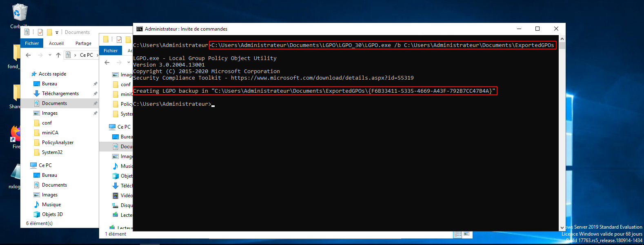644x245 pixels.
Task: Click the chevron after Ce PC in address bar
Action: pyautogui.click(x=97, y=55)
